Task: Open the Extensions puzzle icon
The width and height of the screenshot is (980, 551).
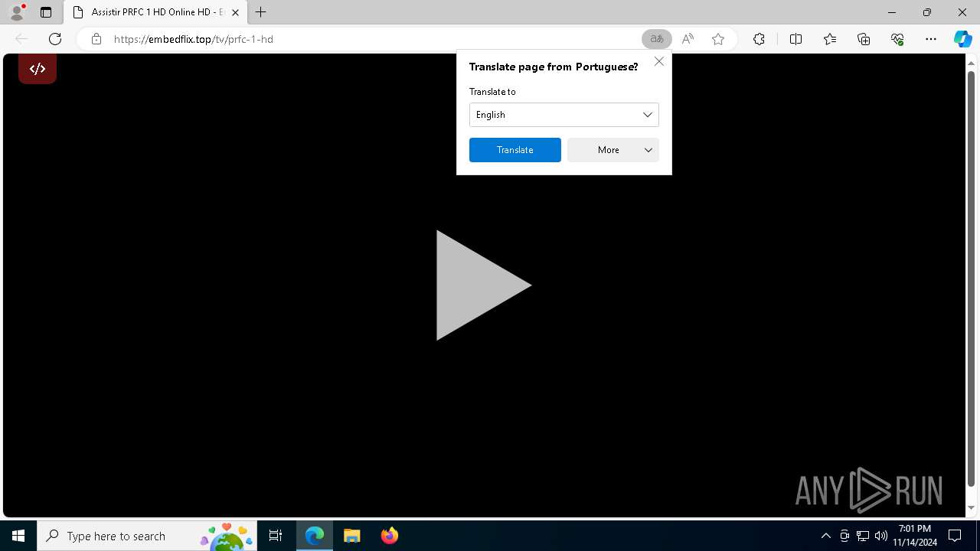Action: [759, 39]
